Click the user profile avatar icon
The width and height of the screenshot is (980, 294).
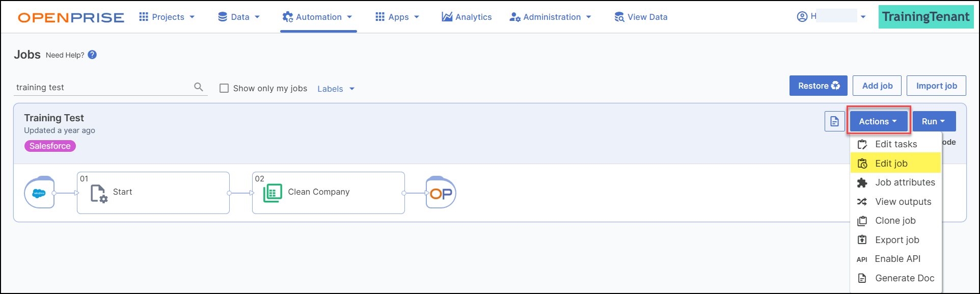point(802,17)
